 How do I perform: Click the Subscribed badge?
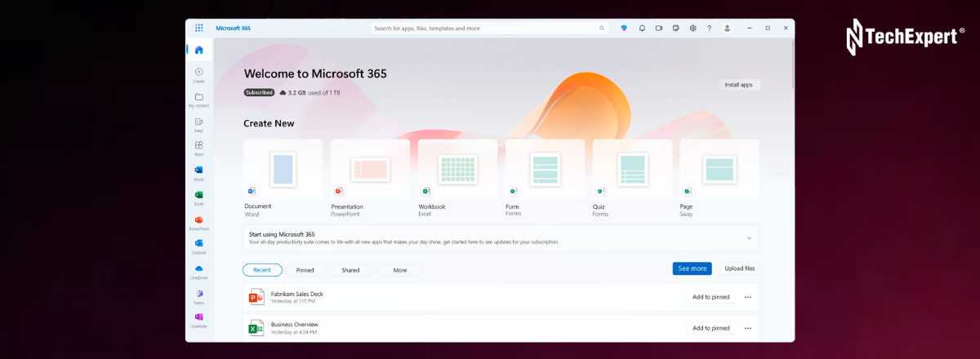[x=259, y=93]
